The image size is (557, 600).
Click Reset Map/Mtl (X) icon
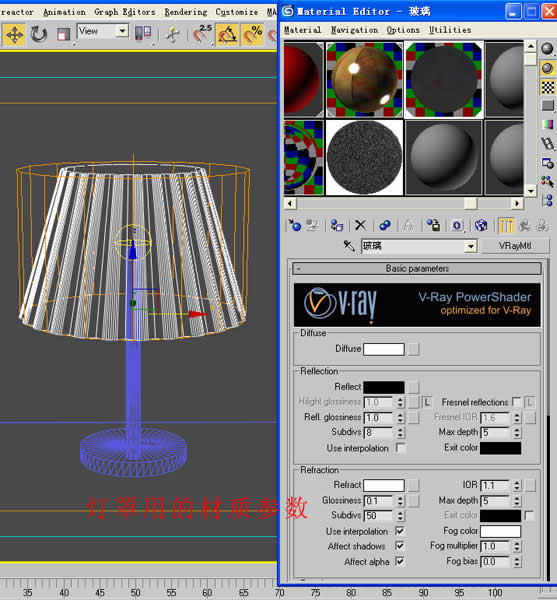(x=360, y=225)
